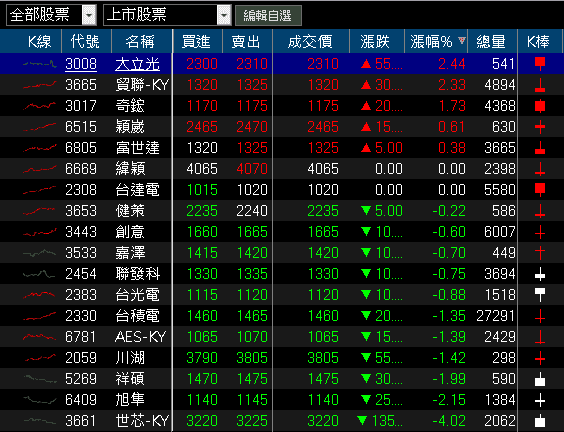Click the 上市股票 combo box field

(167, 15)
